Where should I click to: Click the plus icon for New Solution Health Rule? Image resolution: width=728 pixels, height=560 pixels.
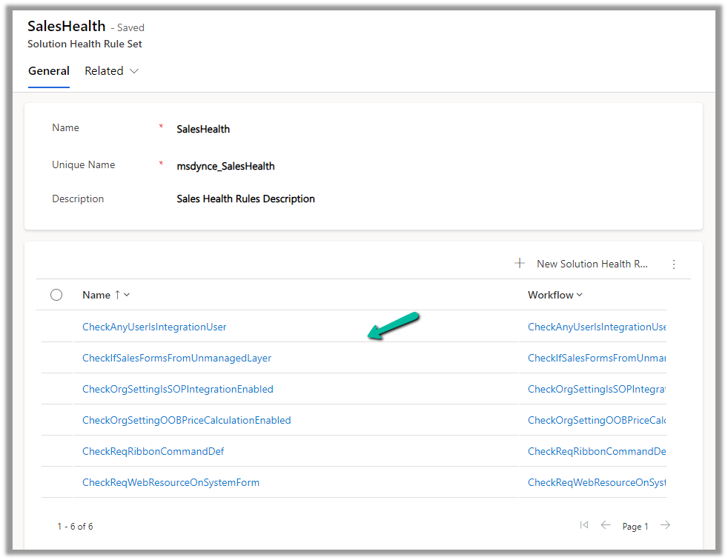pos(520,264)
